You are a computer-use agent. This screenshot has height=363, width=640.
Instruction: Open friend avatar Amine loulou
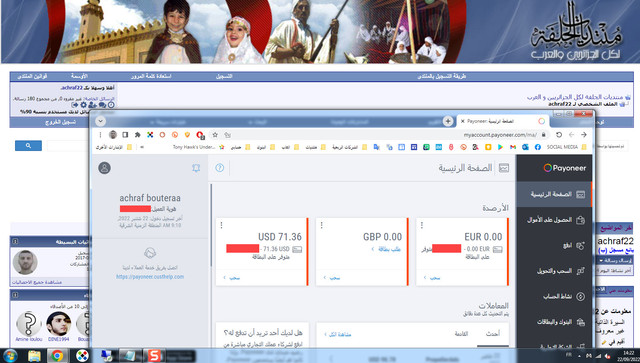pyautogui.click(x=29, y=324)
